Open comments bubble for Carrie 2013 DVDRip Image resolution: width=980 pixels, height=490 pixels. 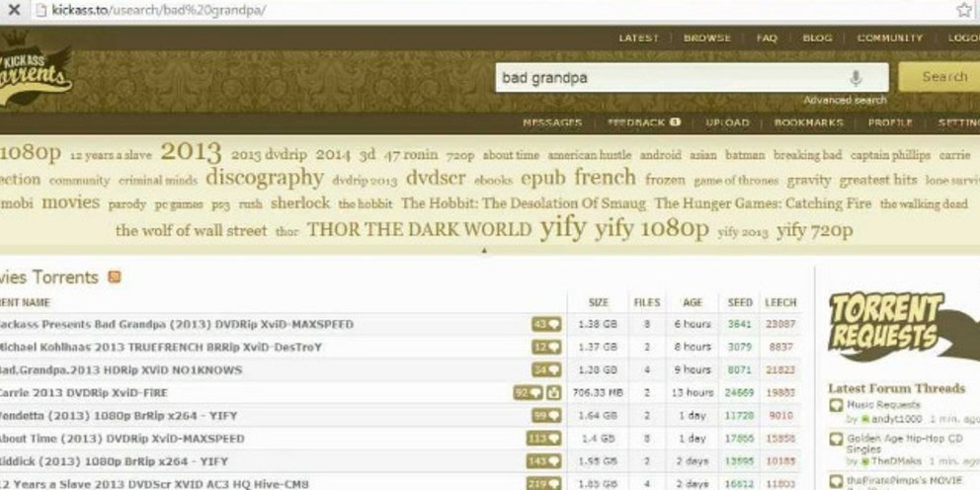(529, 392)
